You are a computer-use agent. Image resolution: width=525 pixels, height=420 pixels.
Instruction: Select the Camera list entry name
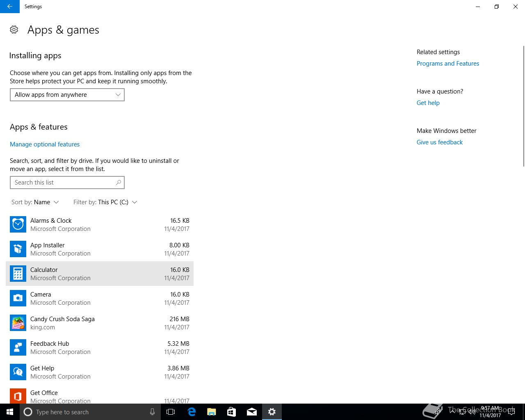click(x=41, y=294)
